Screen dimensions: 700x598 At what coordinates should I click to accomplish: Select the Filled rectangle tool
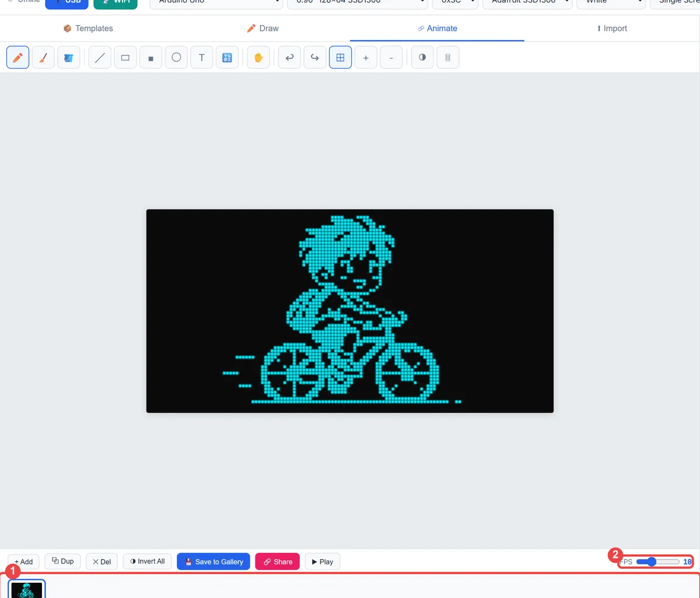(x=150, y=58)
